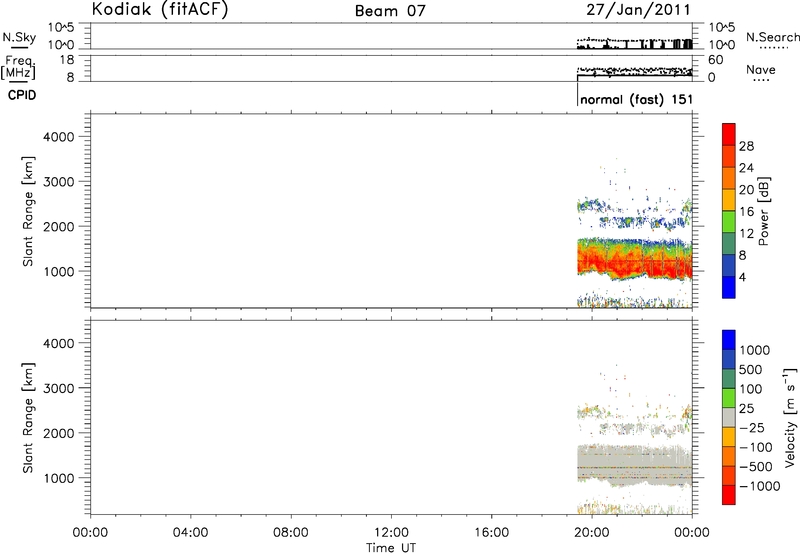Click the date 27/Jan/2011
The width and height of the screenshot is (800, 554).
(638, 10)
